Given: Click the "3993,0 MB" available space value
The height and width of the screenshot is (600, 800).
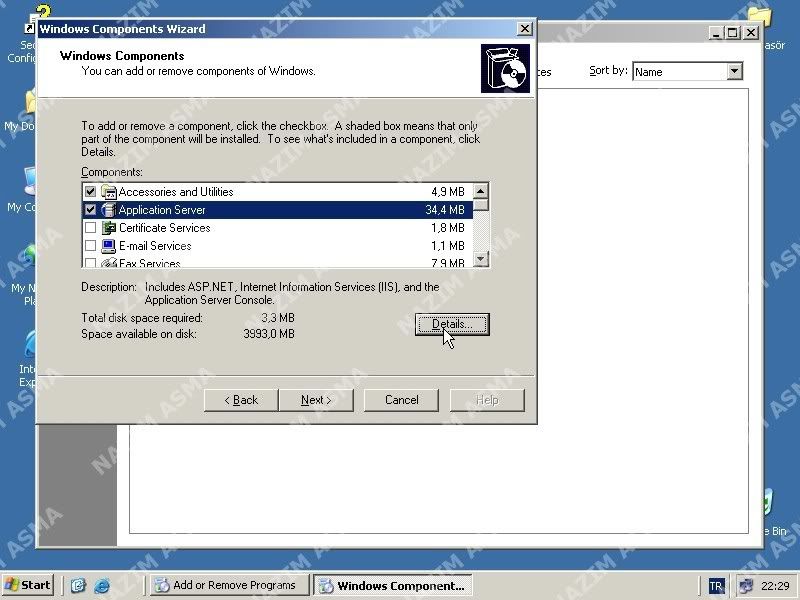Looking at the screenshot, I should [269, 334].
